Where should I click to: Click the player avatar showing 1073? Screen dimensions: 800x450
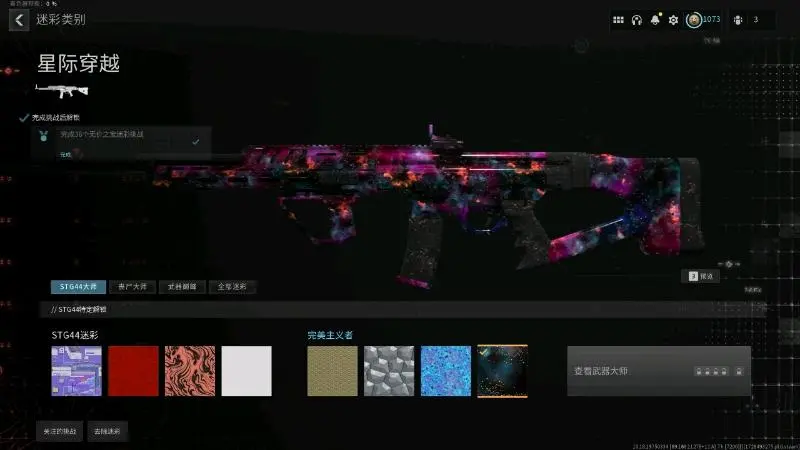click(694, 20)
